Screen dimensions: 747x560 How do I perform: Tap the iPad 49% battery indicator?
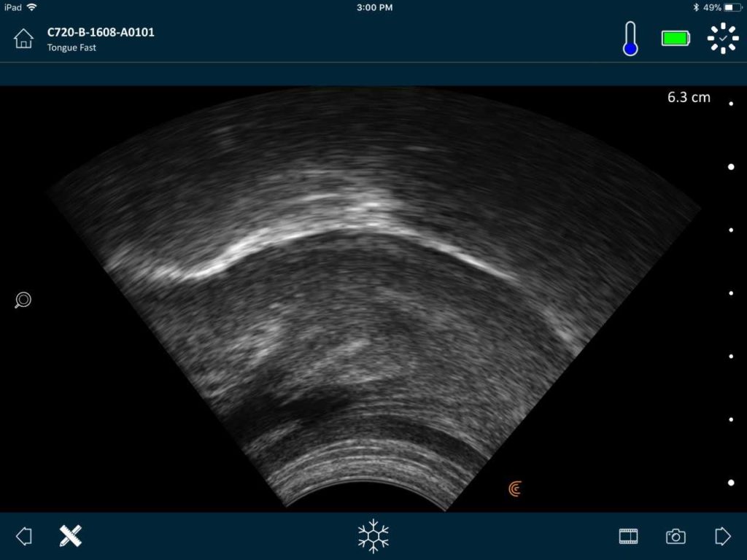[x=722, y=7]
